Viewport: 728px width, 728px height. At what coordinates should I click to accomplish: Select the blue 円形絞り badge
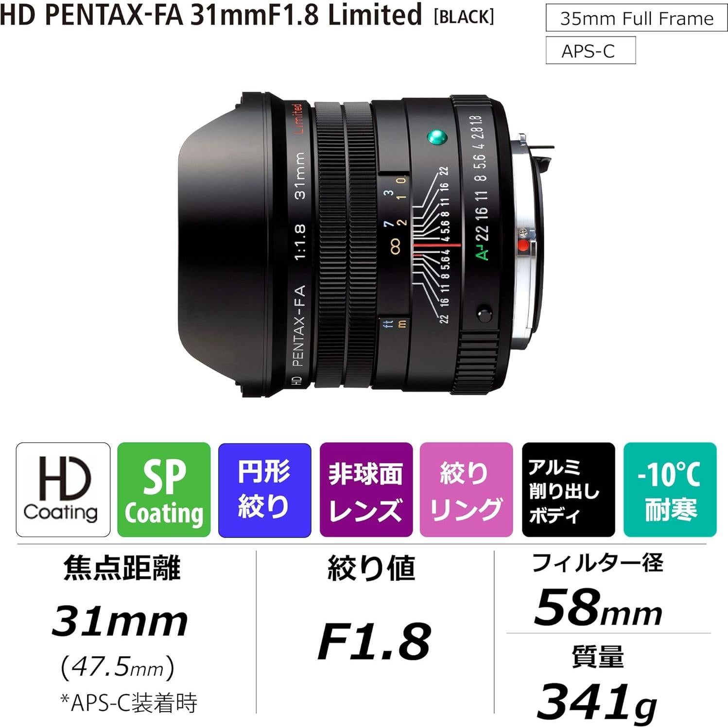click(x=265, y=489)
